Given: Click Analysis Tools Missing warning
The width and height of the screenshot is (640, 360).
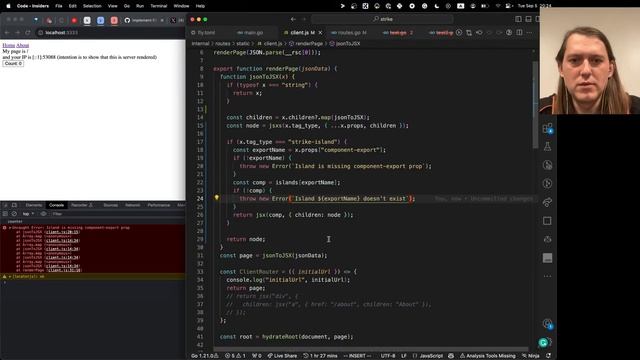Looking at the screenshot, I should 487,356.
